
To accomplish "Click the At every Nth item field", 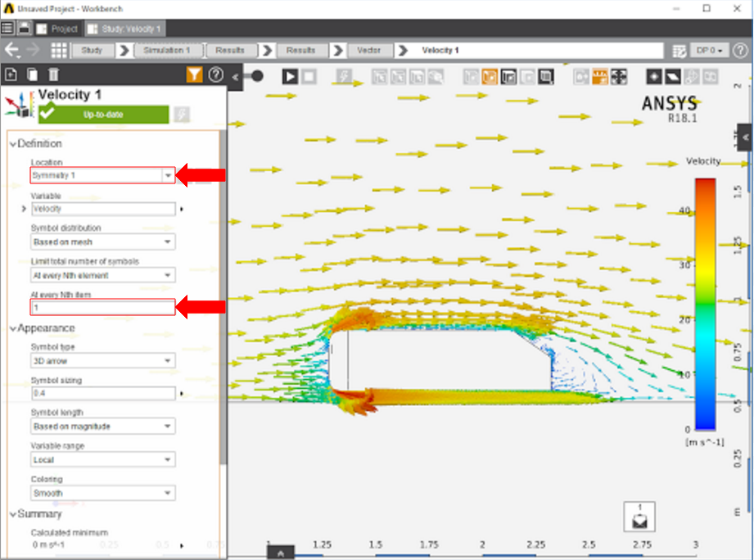I will coord(102,307).
